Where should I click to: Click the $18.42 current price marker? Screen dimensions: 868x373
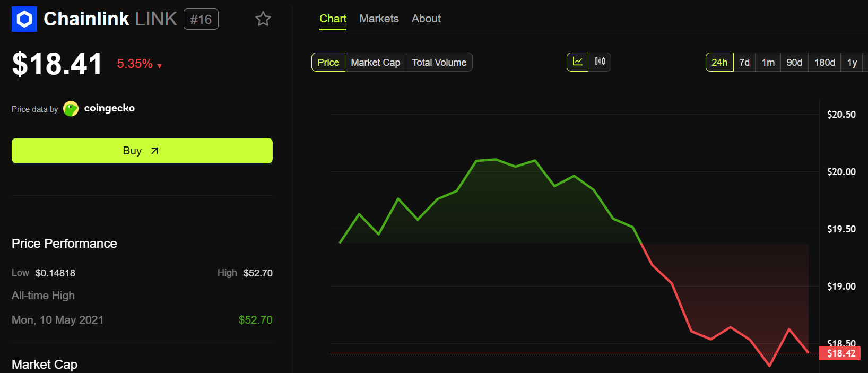pos(840,353)
